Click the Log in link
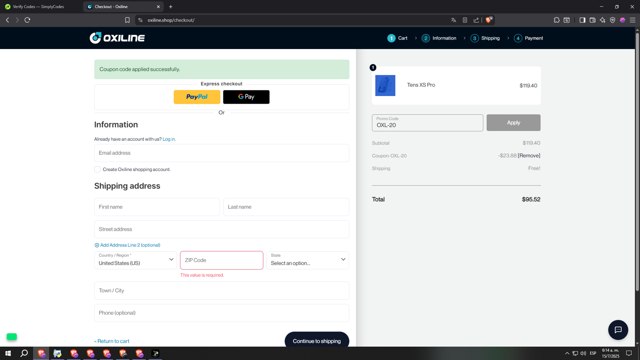This screenshot has height=360, width=640. point(169,139)
